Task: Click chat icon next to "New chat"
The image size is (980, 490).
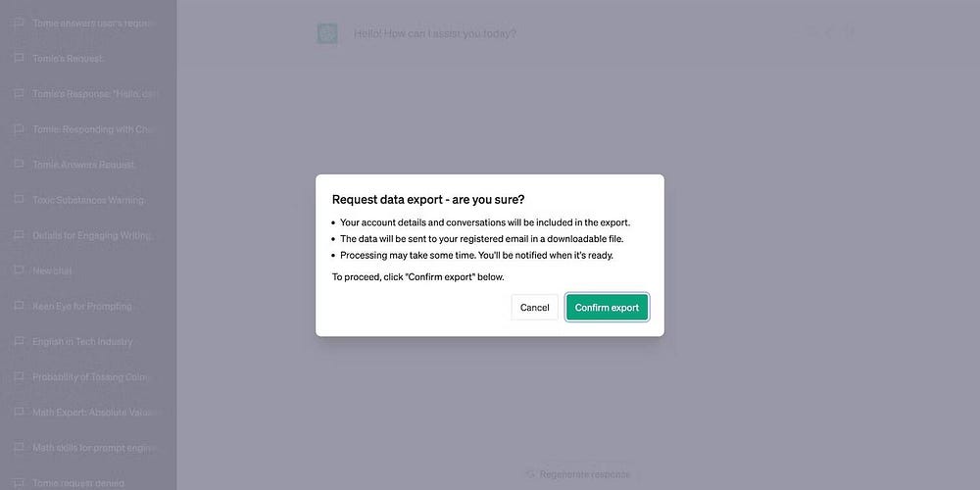Action: click(x=19, y=270)
